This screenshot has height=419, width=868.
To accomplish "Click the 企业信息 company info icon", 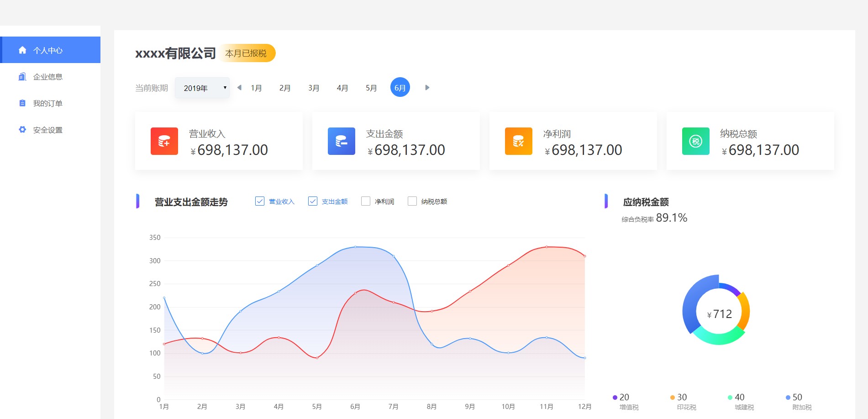I will pos(22,77).
